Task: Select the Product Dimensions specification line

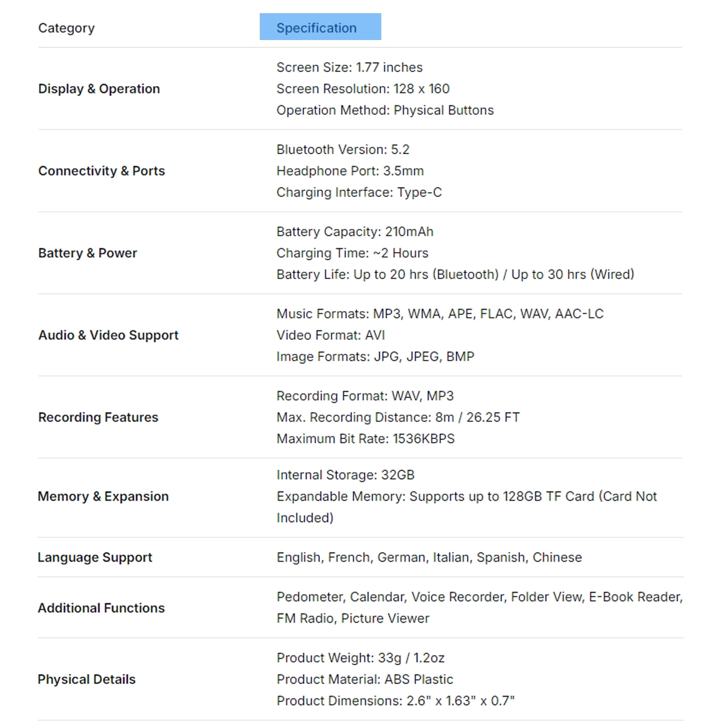Action: 395,701
